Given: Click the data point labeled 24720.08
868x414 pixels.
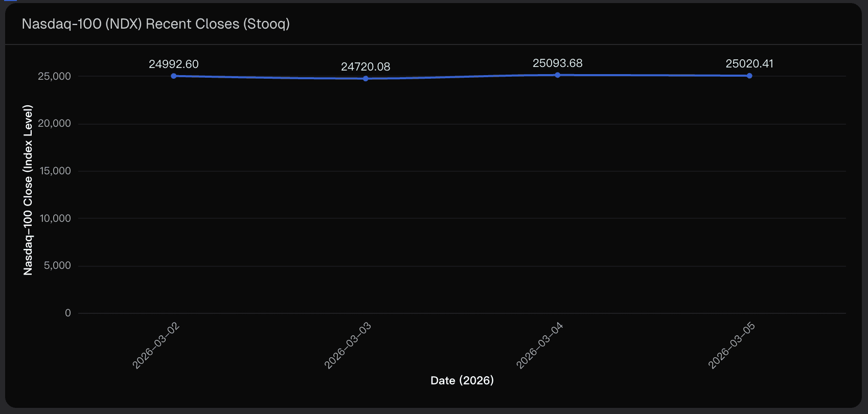Looking at the screenshot, I should click(x=366, y=79).
